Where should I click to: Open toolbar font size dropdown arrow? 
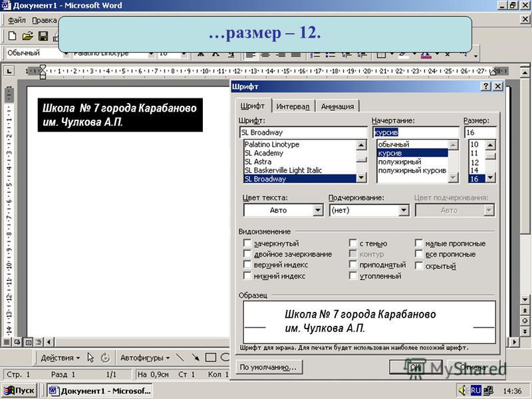coord(184,55)
